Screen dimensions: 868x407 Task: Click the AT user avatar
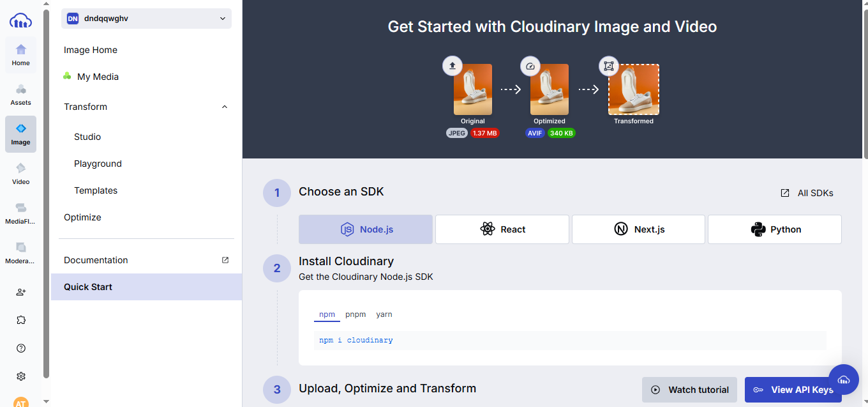tap(21, 403)
